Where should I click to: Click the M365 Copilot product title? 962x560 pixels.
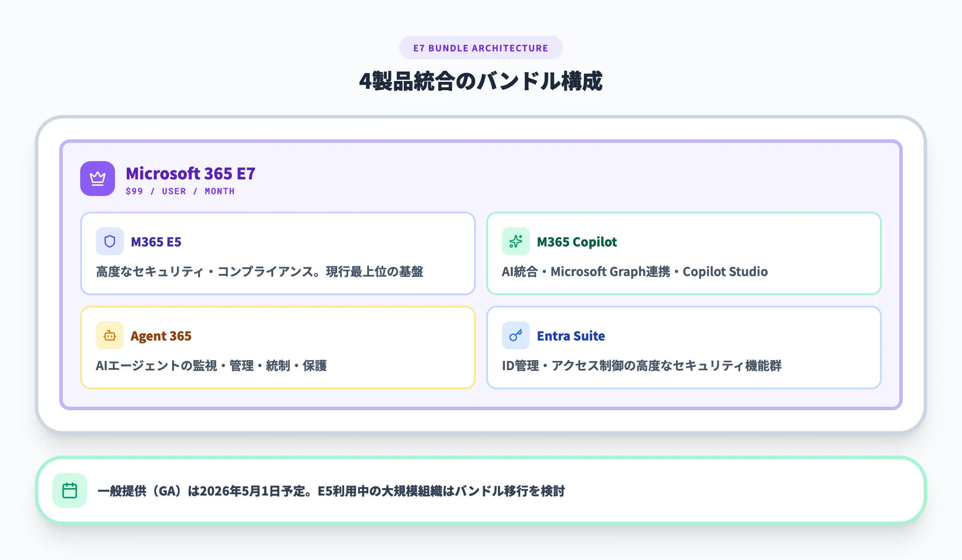click(x=576, y=241)
